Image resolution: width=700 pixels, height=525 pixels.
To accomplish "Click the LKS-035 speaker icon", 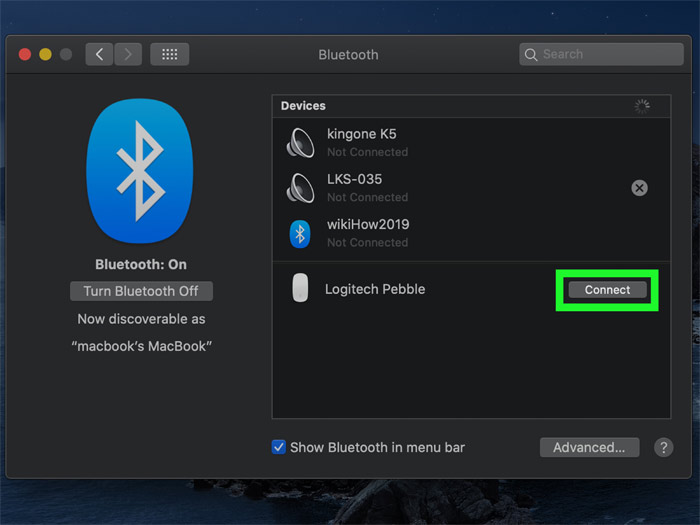I will [300, 187].
